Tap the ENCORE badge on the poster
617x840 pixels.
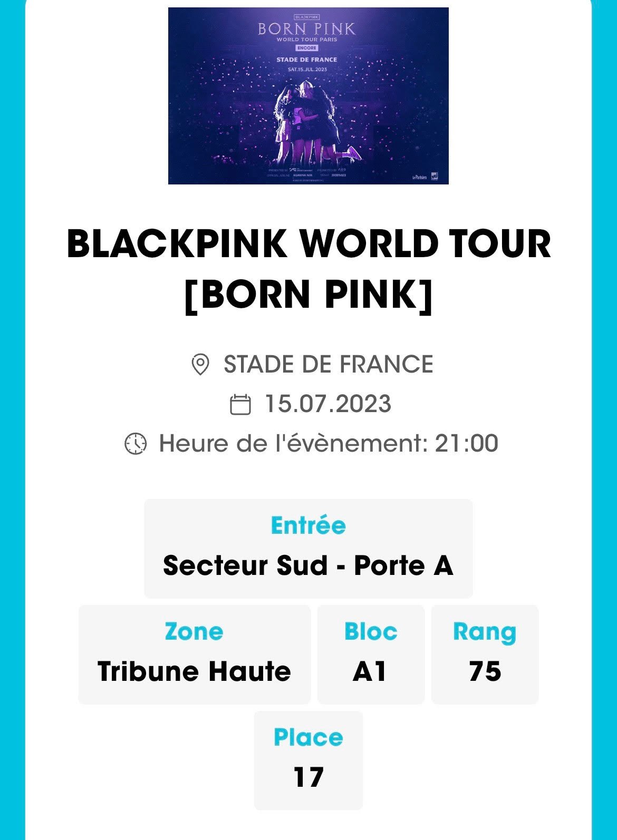[x=306, y=48]
